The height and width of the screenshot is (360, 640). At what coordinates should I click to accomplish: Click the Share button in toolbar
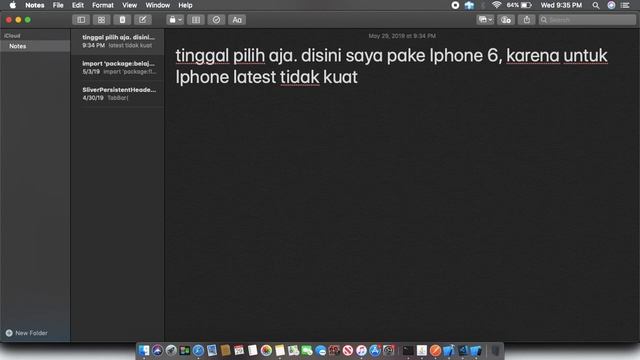point(527,20)
